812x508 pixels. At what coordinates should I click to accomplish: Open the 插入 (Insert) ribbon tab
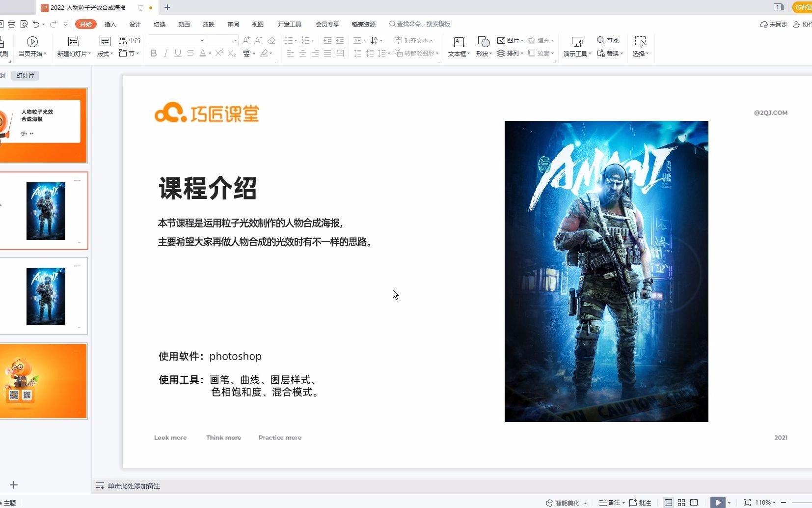(x=110, y=24)
